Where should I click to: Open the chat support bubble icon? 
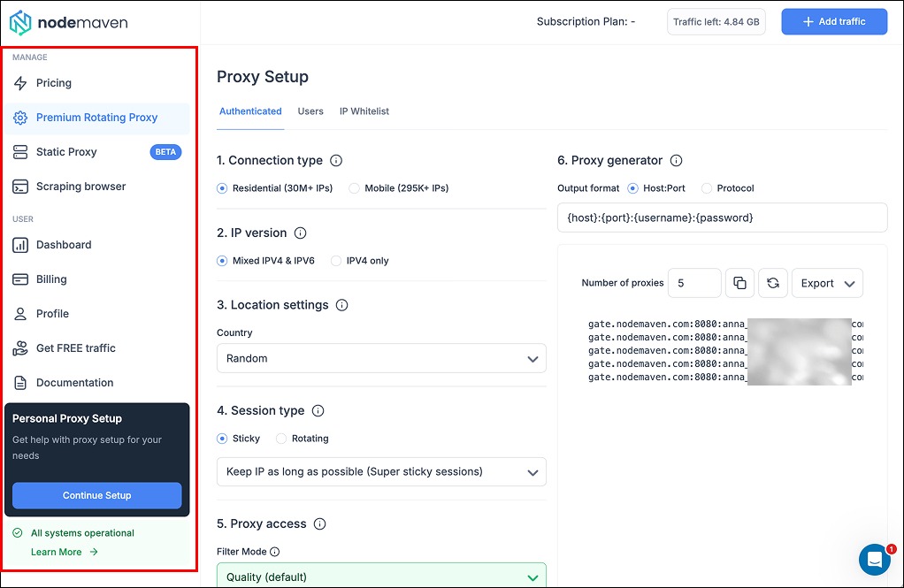[x=875, y=560]
